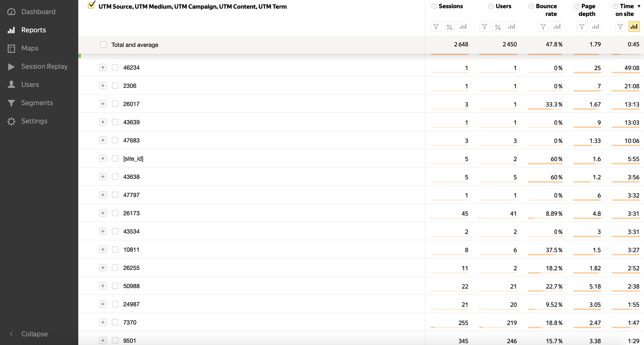The width and height of the screenshot is (644, 345).
Task: Click the help icon beside Users header
Action: click(491, 6)
